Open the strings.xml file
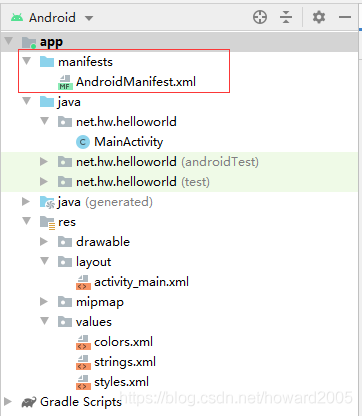 point(125,362)
